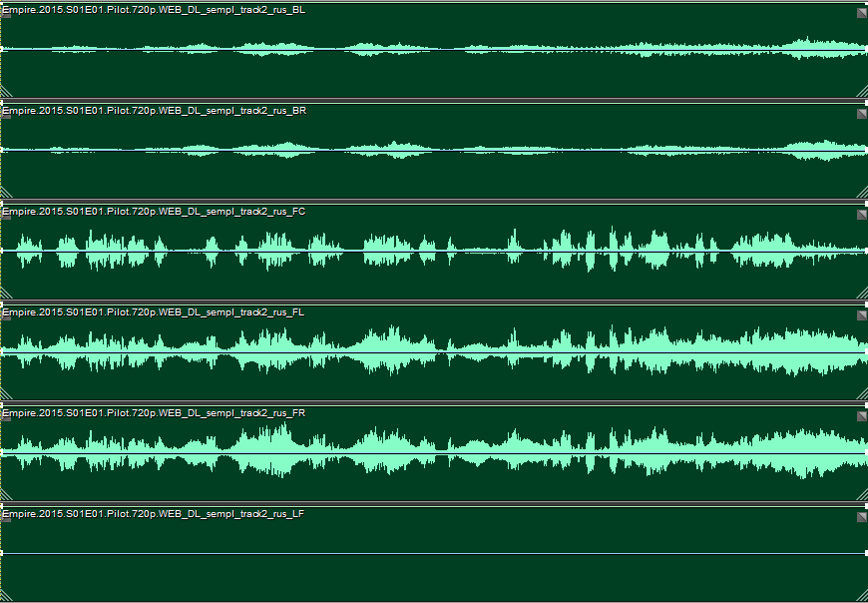Screen dimensions: 868x603
Task: Click the small top-left icon on the rus_FC clip
Action: 6,214
